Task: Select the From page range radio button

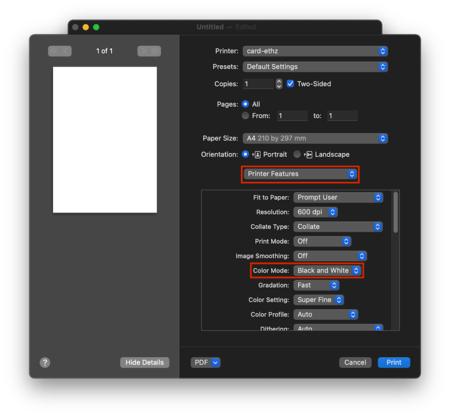Action: point(245,116)
